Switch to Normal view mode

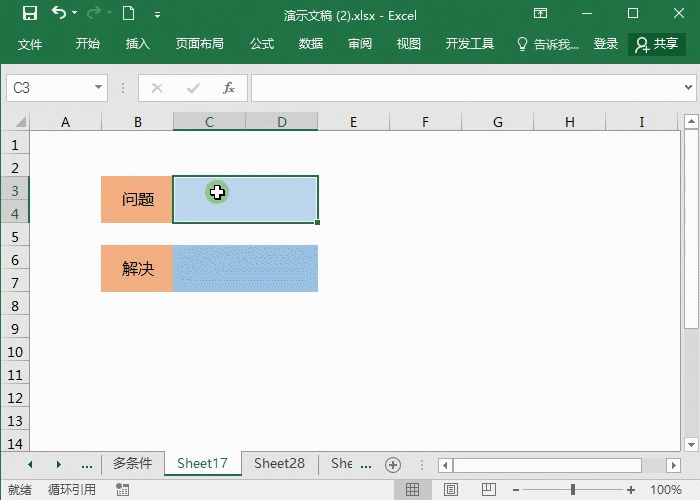point(412,490)
